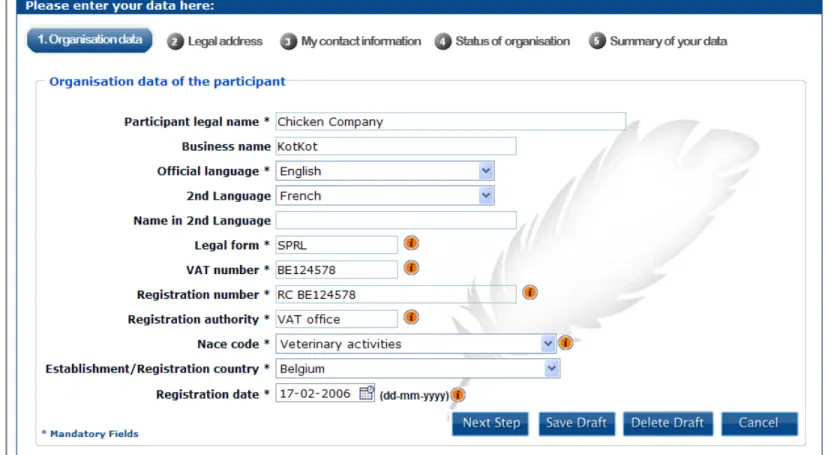Click info icon next to VAT number
The width and height of the screenshot is (831, 455).
point(411,268)
